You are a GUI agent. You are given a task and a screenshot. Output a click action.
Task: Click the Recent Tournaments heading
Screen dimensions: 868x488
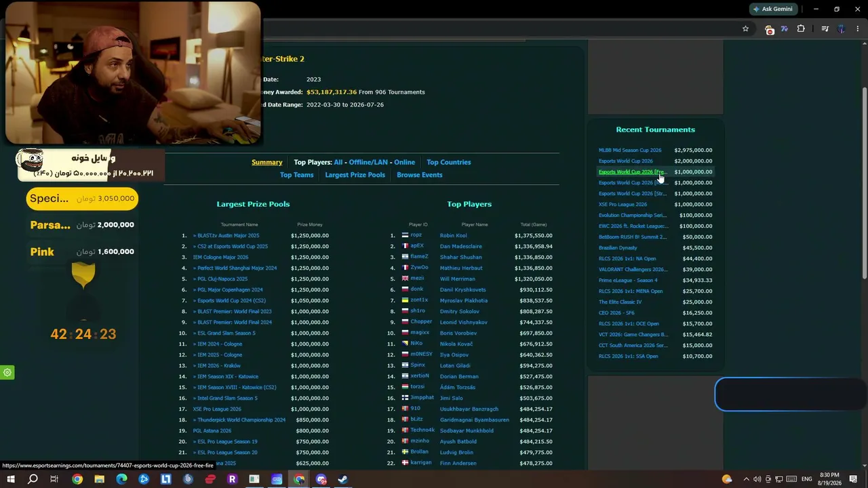[655, 129]
